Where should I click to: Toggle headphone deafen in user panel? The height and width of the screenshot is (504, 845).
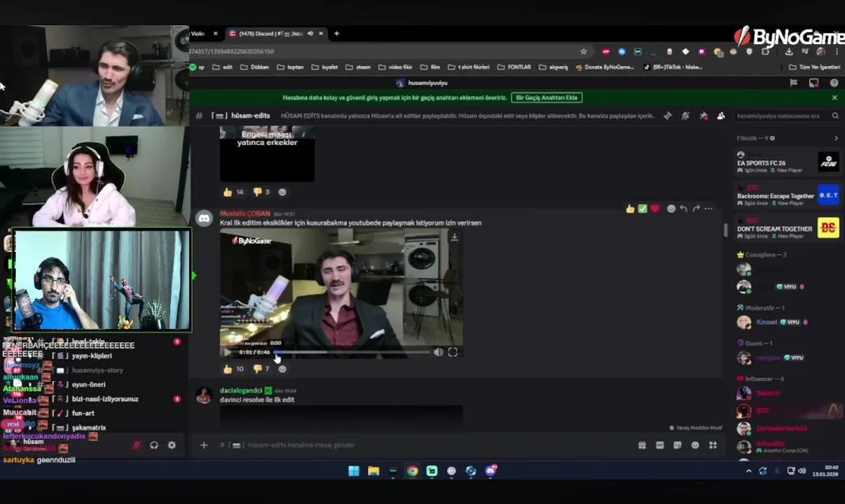(x=154, y=445)
